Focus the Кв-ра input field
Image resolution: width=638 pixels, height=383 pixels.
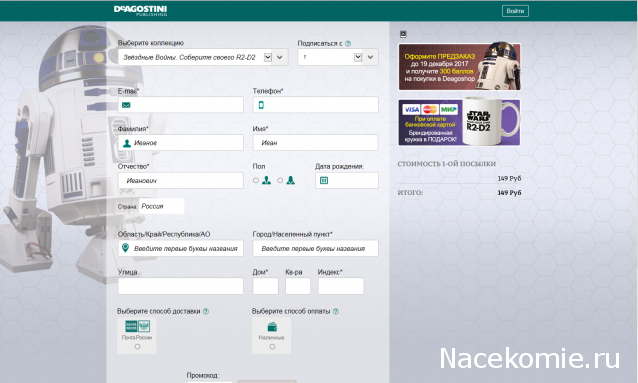coord(298,286)
